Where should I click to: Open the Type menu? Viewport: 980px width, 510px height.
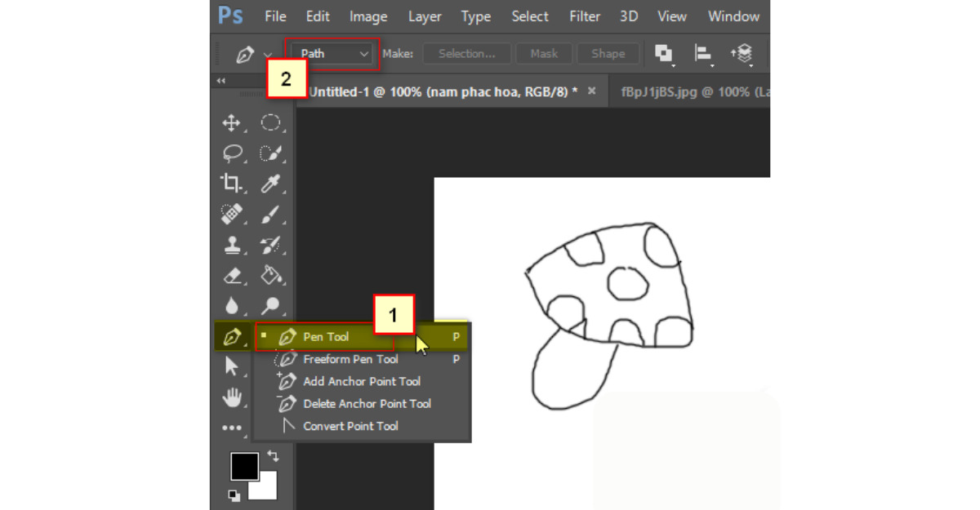coord(476,16)
